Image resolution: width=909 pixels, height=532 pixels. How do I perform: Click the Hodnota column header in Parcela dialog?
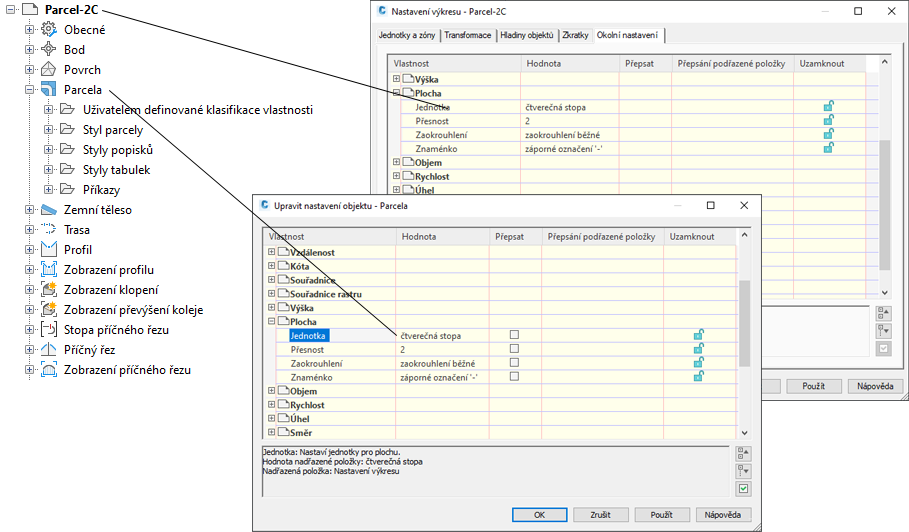point(442,236)
